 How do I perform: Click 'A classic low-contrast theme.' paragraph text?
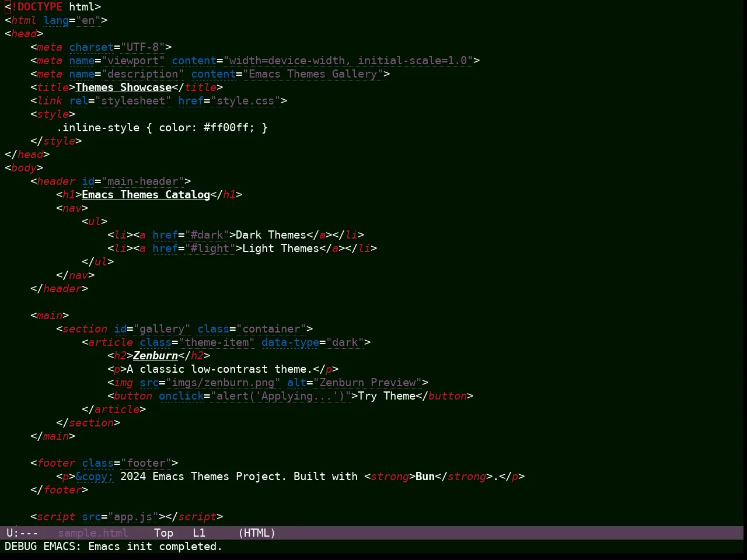(x=220, y=369)
